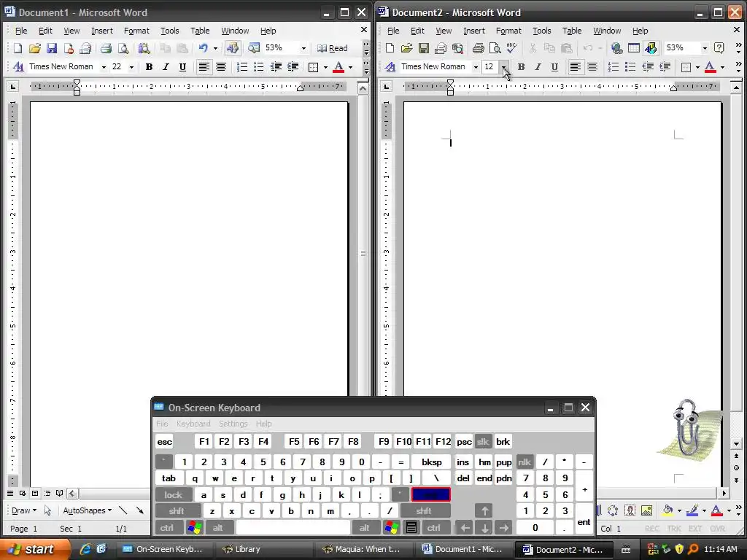Screen dimensions: 747x560
Task: Expand border style dropdown arrow in Document1
Action: click(325, 66)
